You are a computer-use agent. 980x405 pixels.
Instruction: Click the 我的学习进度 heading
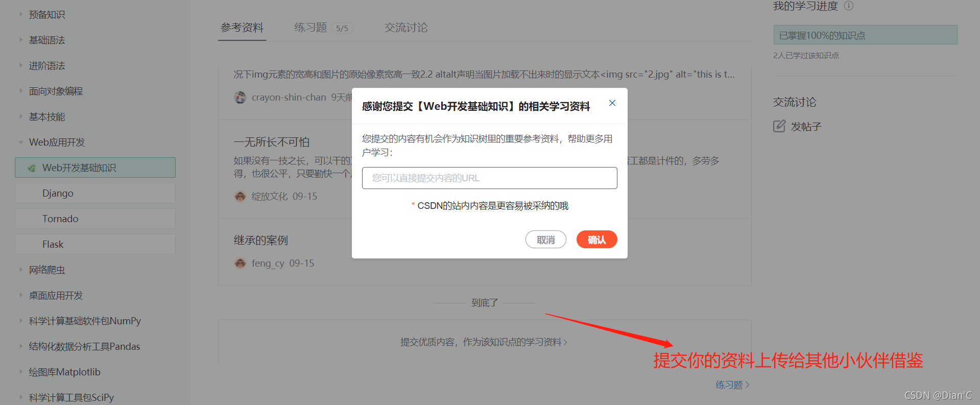pyautogui.click(x=805, y=6)
